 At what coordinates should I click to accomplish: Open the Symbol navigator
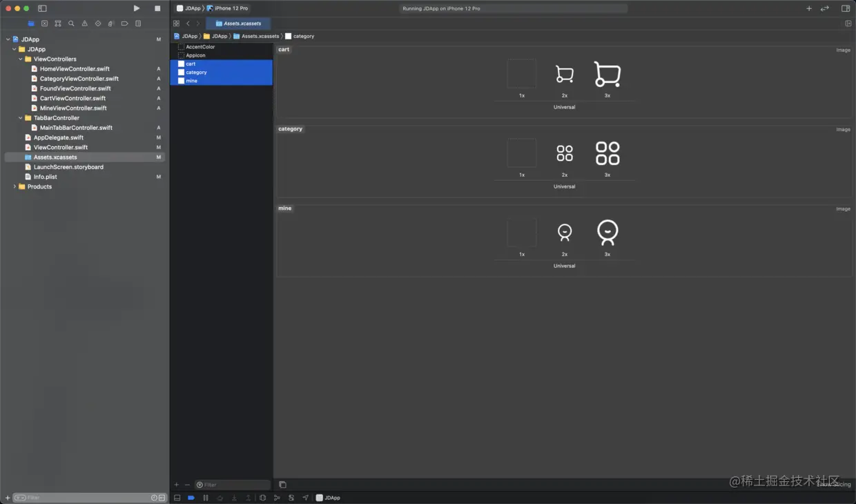click(x=58, y=23)
